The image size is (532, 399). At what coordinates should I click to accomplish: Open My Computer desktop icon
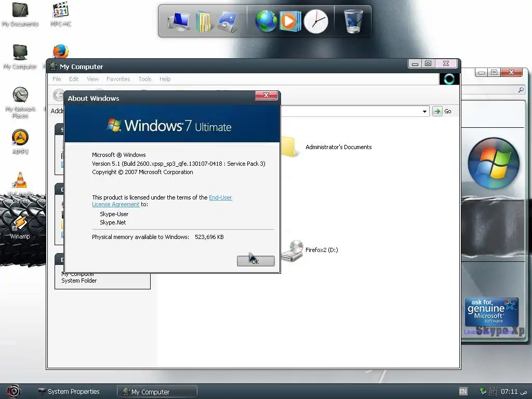click(20, 56)
